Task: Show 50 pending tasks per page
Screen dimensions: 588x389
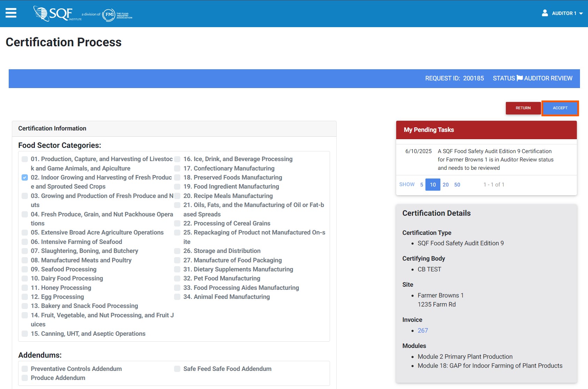Action: coord(457,185)
